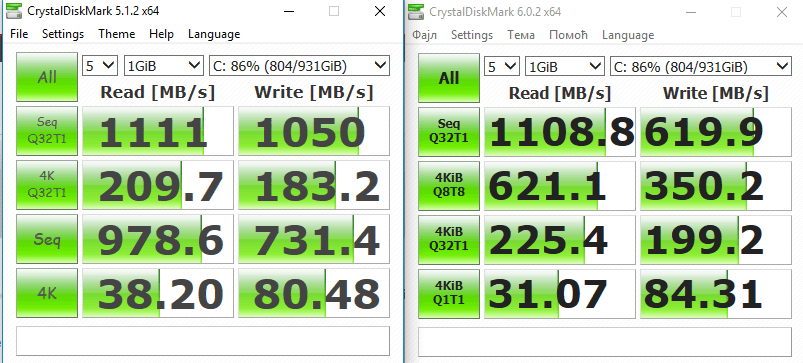The height and width of the screenshot is (363, 803).
Task: Click 731.4 Seq write result in 5.1.2
Action: pos(314,239)
